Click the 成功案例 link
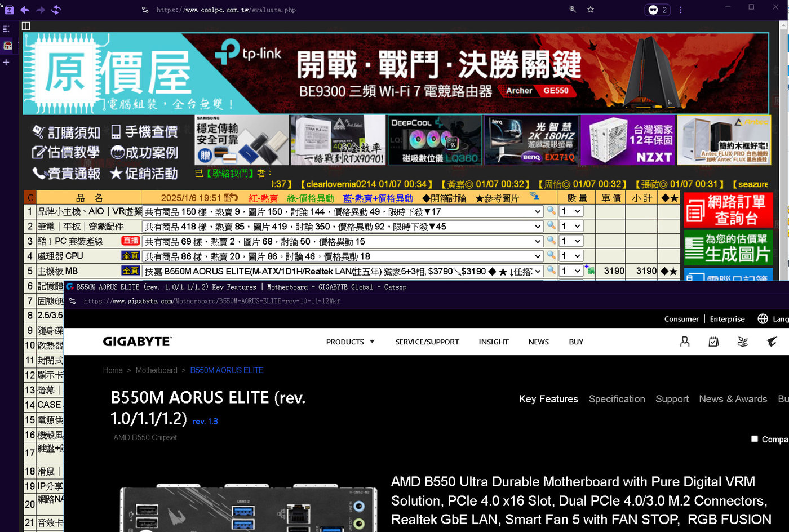This screenshot has height=532, width=789. click(x=144, y=152)
